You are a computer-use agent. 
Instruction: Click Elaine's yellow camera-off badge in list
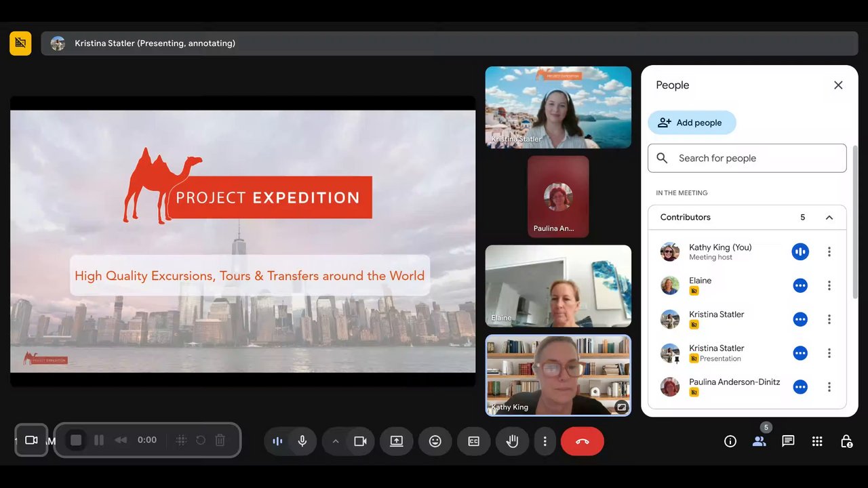pos(694,291)
